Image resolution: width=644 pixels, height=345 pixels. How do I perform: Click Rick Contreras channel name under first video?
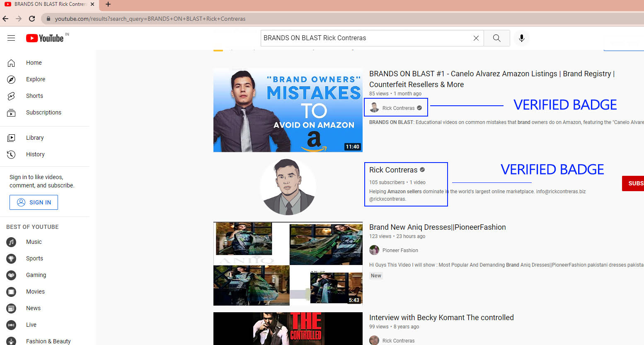coord(398,108)
